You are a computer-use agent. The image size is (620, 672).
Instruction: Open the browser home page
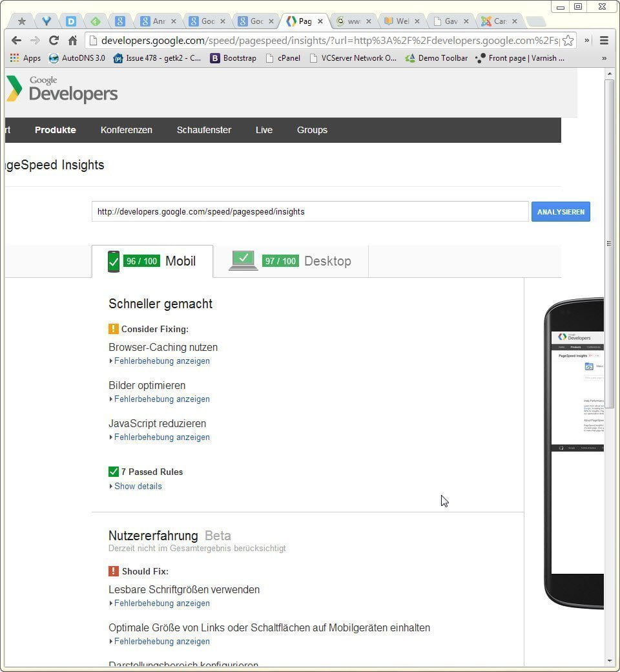click(73, 40)
